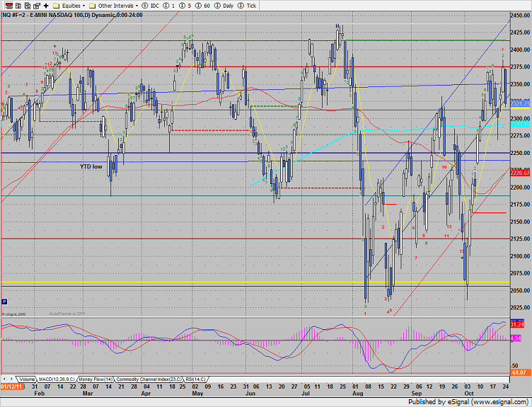Image resolution: width=532 pixels, height=407 pixels.
Task: Click the red 31.24 MACD value label
Action: point(517,325)
